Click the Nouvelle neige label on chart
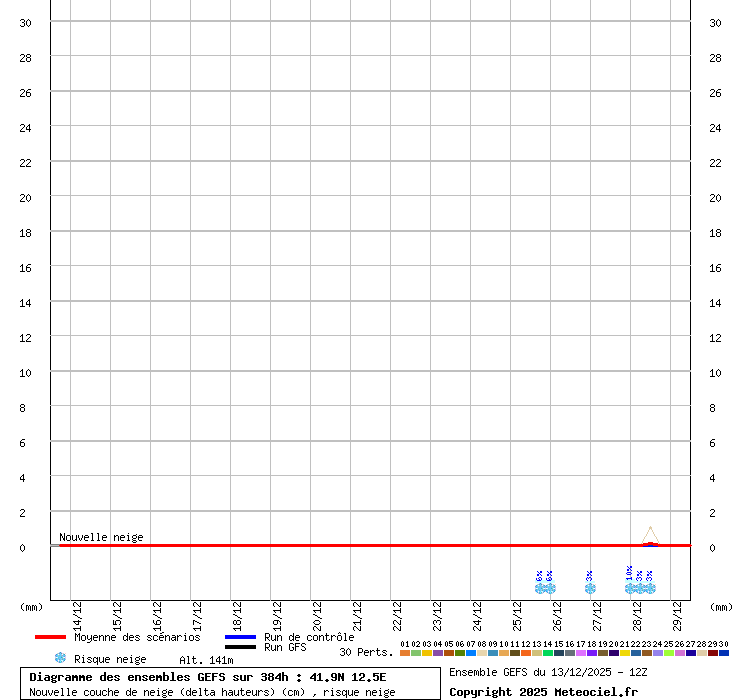Screen dimensions: 740x700 coord(101,537)
